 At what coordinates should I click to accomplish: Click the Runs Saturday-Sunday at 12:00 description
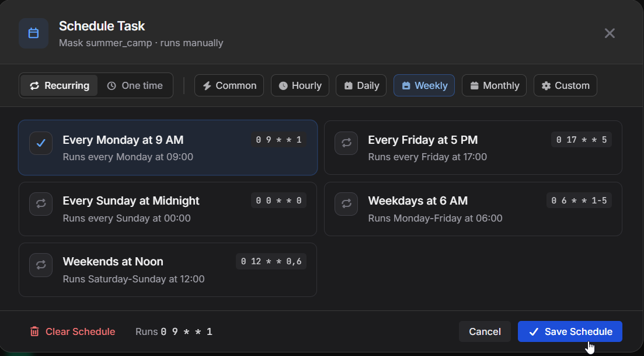134,279
